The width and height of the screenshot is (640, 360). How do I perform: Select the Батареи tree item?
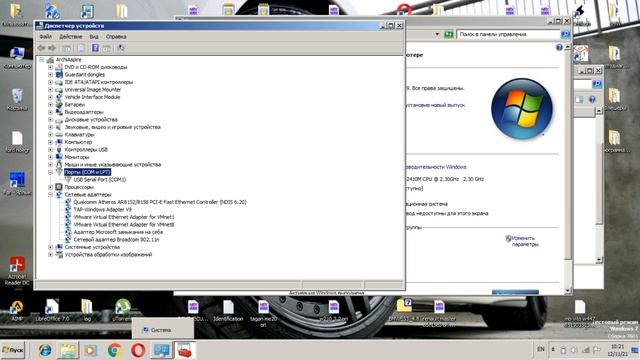point(75,104)
